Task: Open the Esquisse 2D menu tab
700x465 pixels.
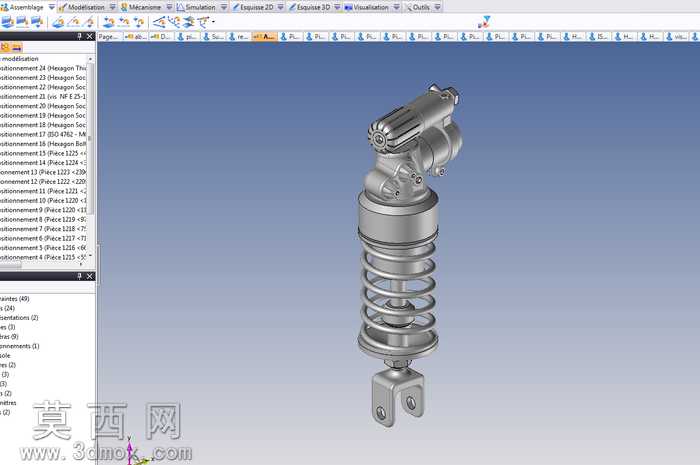Action: tap(252, 7)
